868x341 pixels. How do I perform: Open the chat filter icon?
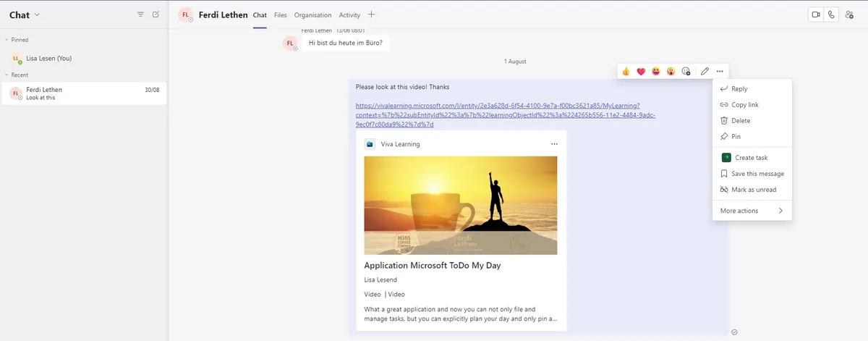pyautogui.click(x=140, y=14)
